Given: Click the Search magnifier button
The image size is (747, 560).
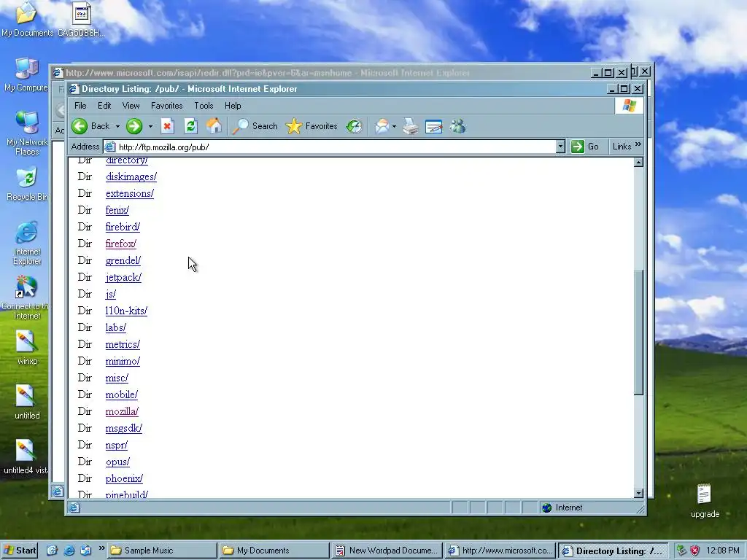Looking at the screenshot, I should (255, 126).
